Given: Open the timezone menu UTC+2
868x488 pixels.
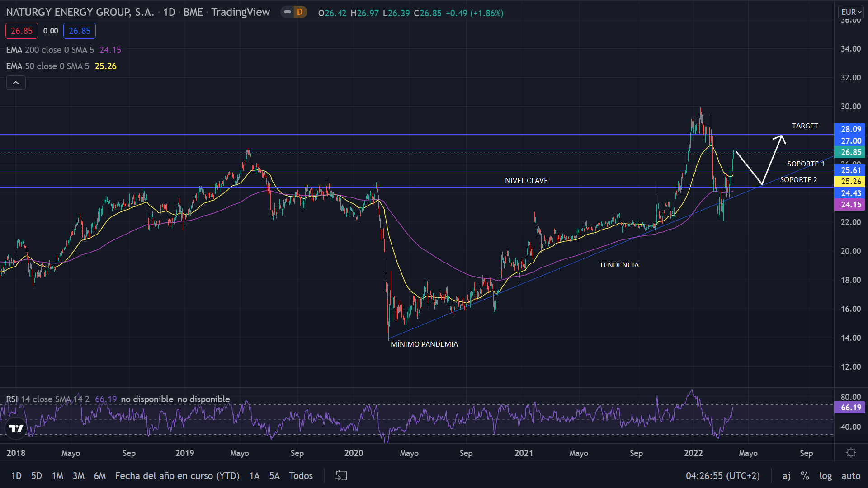Looking at the screenshot, I should [x=722, y=475].
